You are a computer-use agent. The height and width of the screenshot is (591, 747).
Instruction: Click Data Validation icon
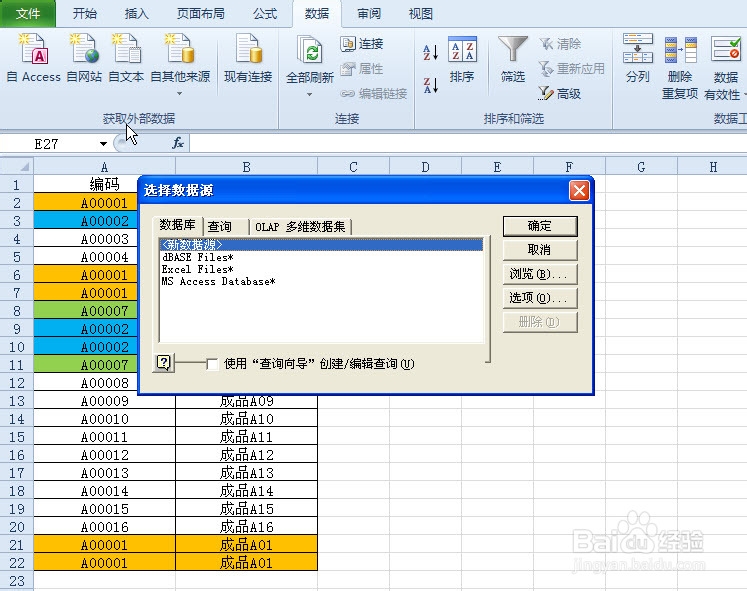coord(725,67)
